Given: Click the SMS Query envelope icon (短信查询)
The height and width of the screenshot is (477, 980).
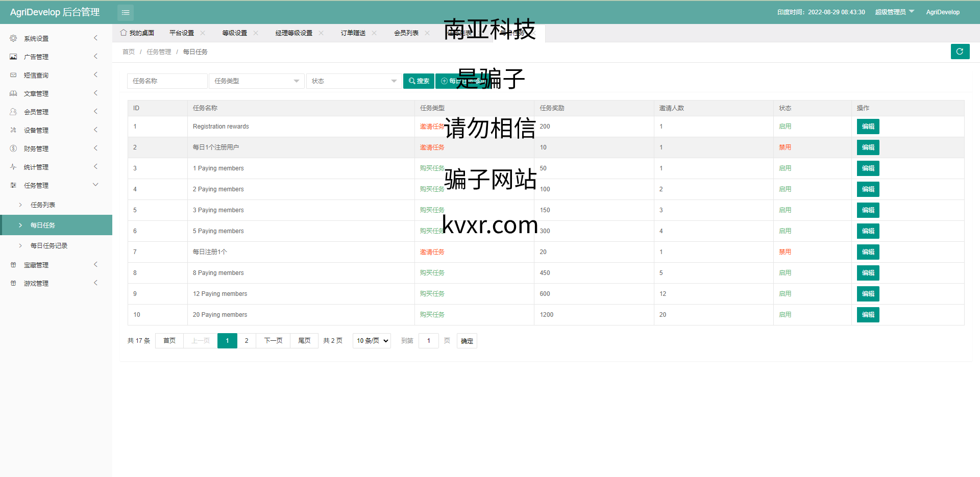Looking at the screenshot, I should (13, 75).
